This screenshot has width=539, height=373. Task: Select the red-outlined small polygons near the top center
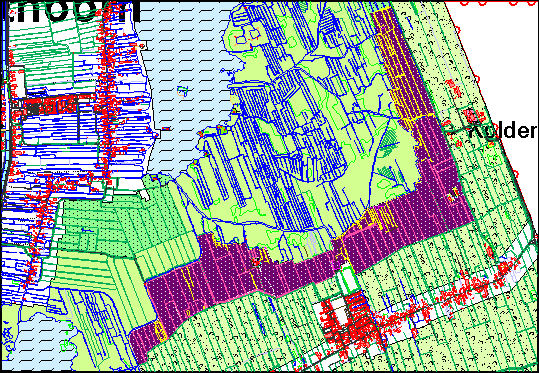coord(249,37)
